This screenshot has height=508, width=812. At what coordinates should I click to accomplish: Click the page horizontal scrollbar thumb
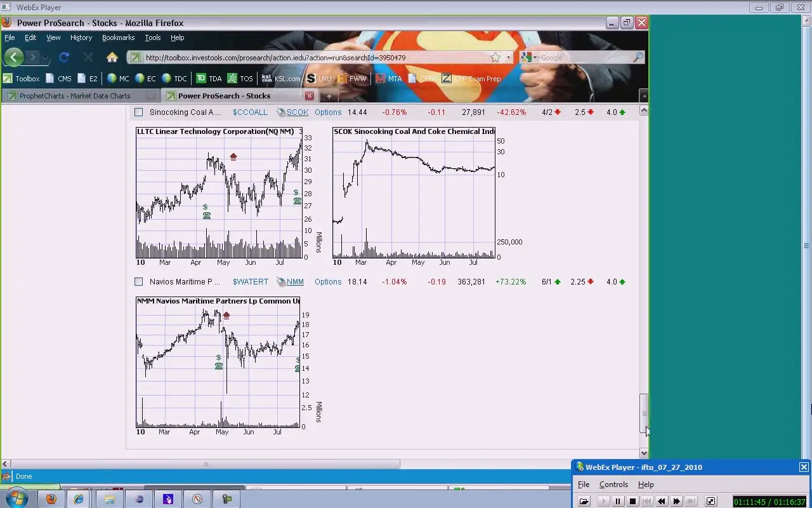[x=206, y=464]
